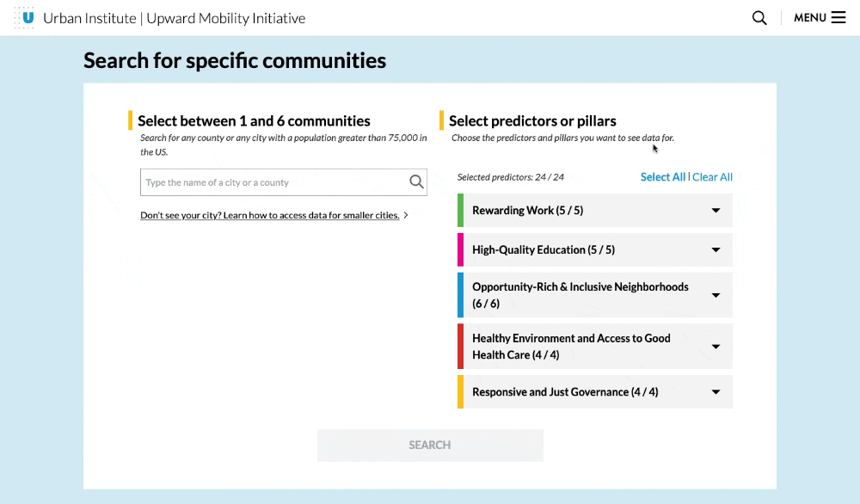Expand the Rewarding Work dropdown arrow
This screenshot has height=504, width=860.
point(716,211)
